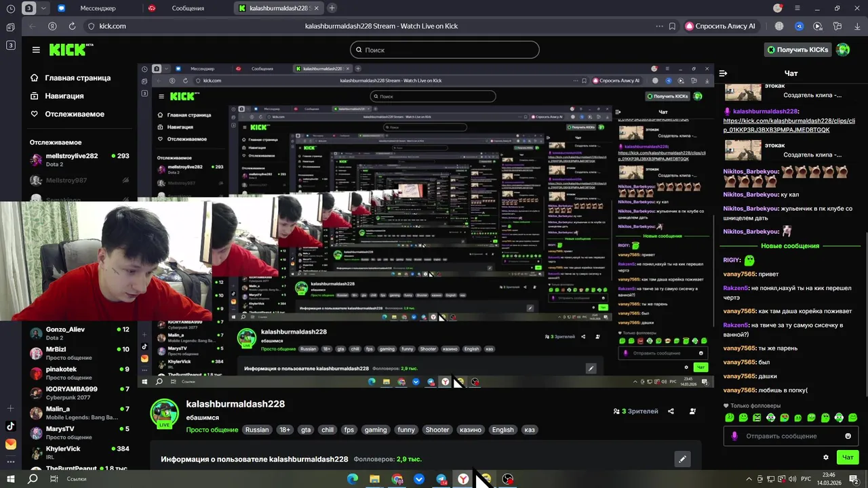Open Melistroy987 offline channel entry

pos(79,180)
